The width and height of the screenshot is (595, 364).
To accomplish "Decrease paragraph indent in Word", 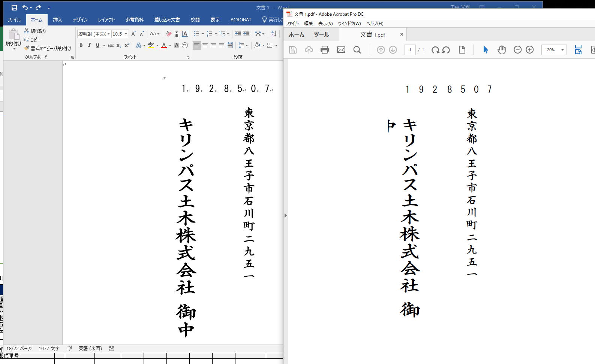I will (x=238, y=34).
